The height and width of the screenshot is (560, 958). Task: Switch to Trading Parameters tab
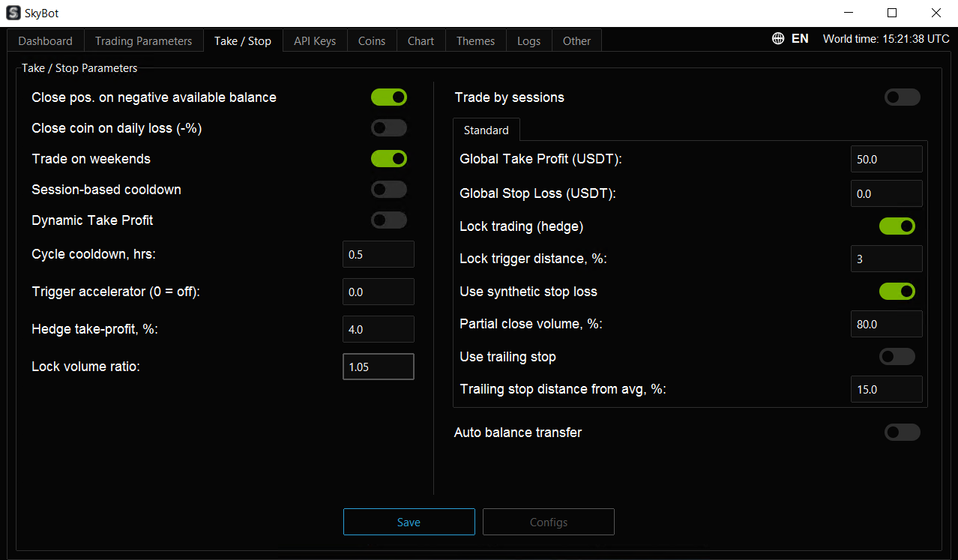[x=143, y=41]
